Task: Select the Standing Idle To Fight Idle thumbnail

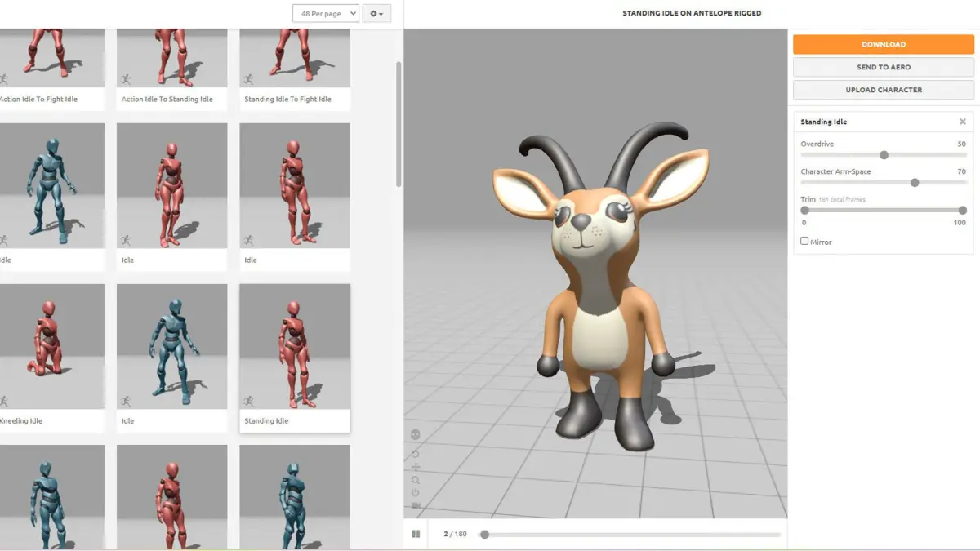Action: pos(295,58)
